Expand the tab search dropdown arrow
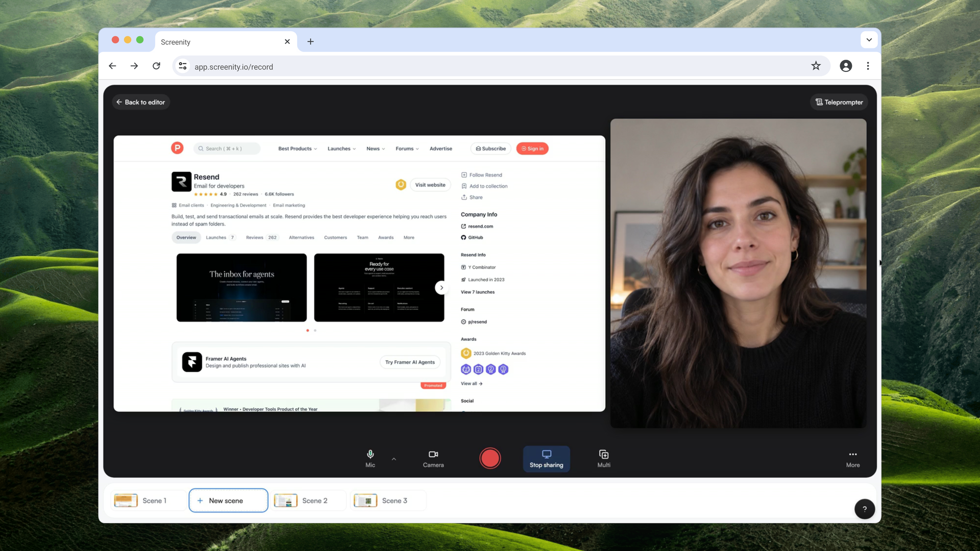This screenshot has height=551, width=980. tap(869, 40)
